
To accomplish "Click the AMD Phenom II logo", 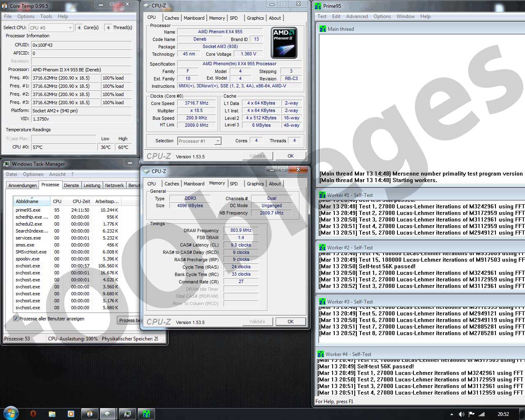I will [x=284, y=43].
